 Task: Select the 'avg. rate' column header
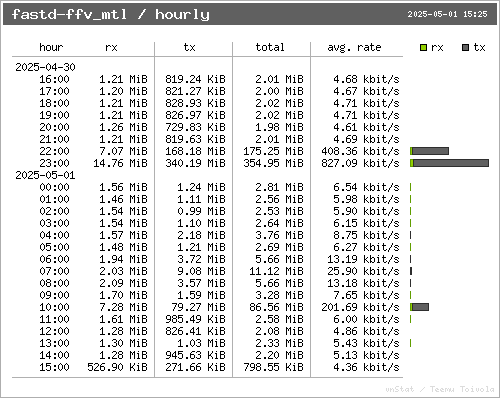click(x=354, y=48)
